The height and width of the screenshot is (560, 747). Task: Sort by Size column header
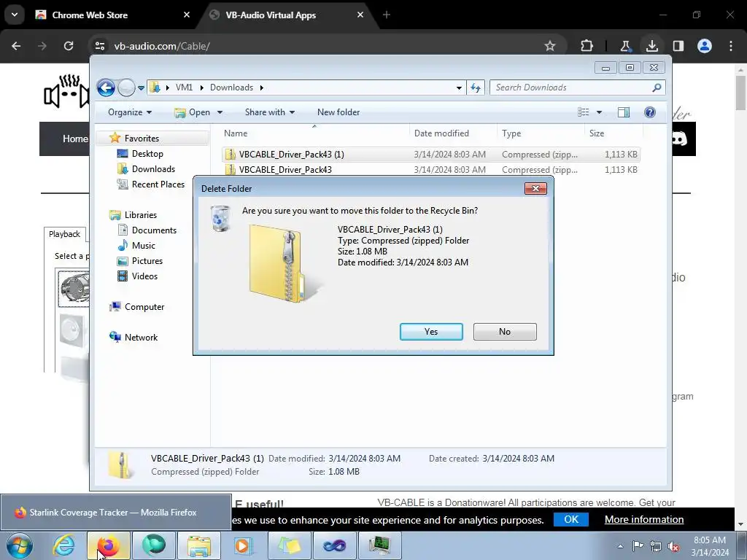[x=614, y=133]
